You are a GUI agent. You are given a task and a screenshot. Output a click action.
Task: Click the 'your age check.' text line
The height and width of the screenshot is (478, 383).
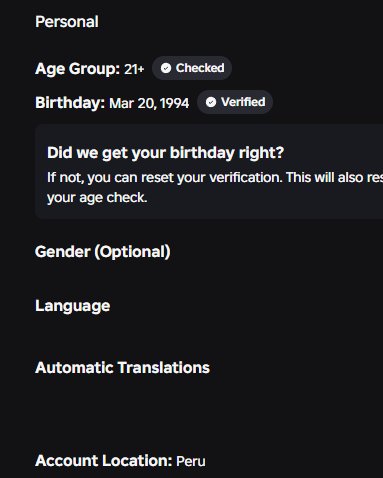pos(97,198)
